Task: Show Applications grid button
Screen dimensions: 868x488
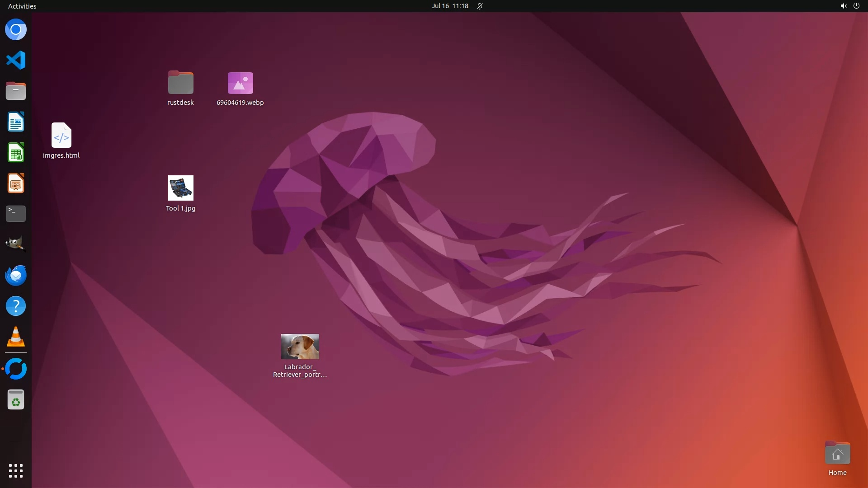Action: pyautogui.click(x=16, y=470)
